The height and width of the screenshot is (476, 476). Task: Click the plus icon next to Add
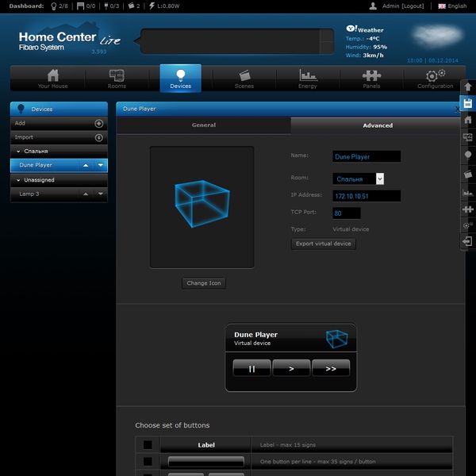click(98, 124)
